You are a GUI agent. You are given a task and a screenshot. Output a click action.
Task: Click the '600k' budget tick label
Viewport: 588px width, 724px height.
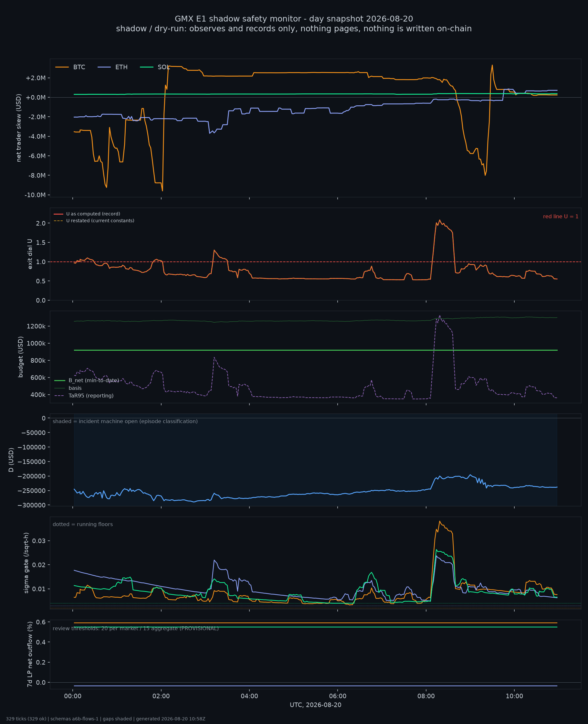point(38,378)
